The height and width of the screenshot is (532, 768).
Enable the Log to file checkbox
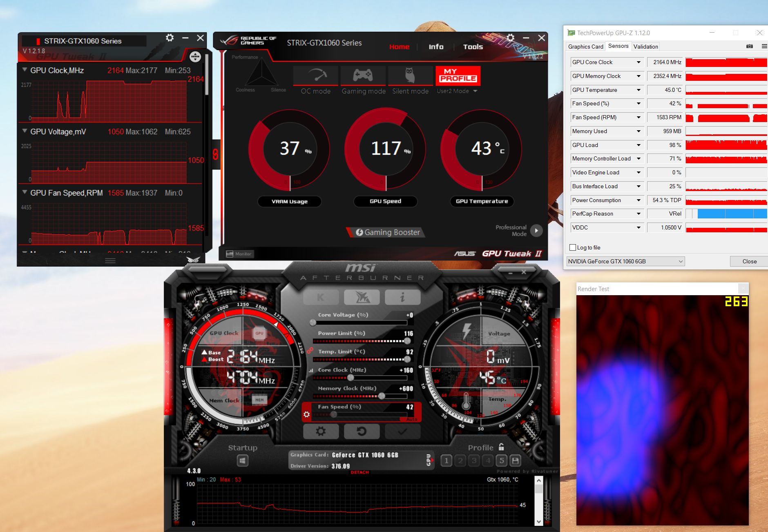coord(573,247)
